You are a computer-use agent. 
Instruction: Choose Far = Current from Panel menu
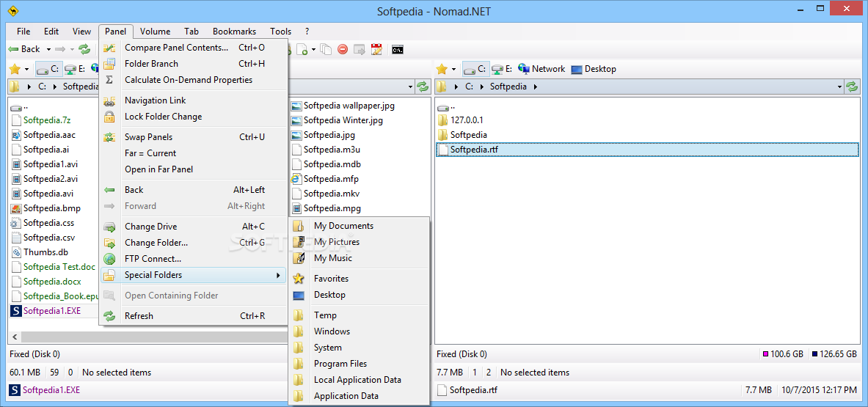[193, 153]
